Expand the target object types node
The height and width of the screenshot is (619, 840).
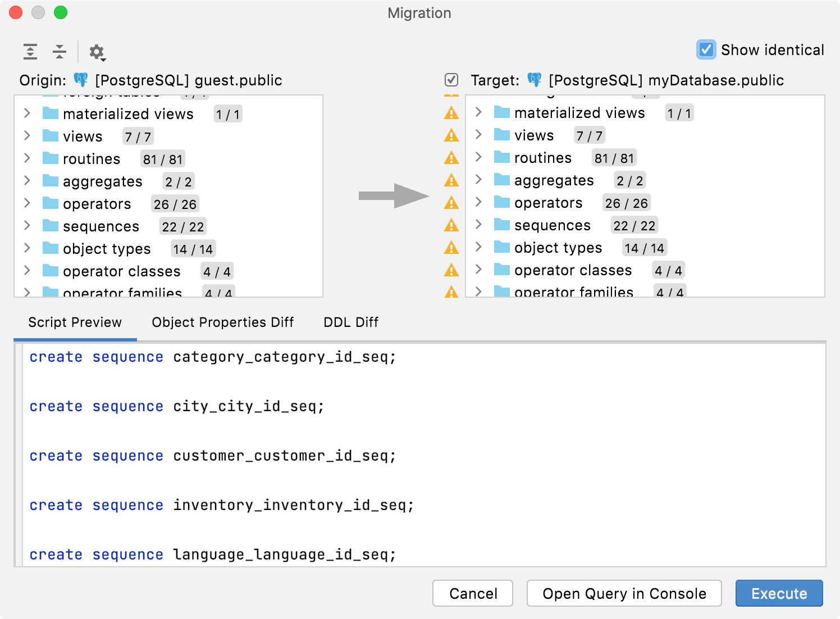pos(478,247)
